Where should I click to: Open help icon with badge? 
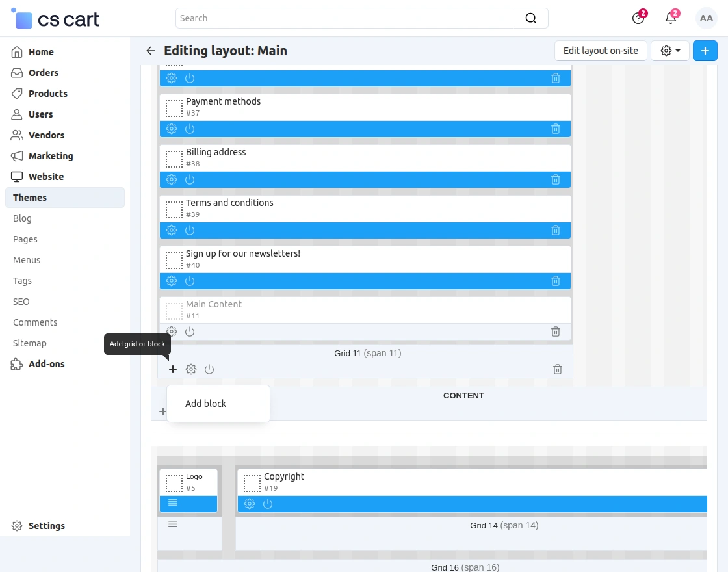(638, 18)
